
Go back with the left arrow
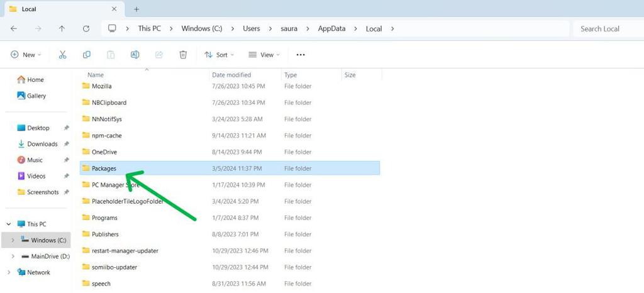click(14, 29)
